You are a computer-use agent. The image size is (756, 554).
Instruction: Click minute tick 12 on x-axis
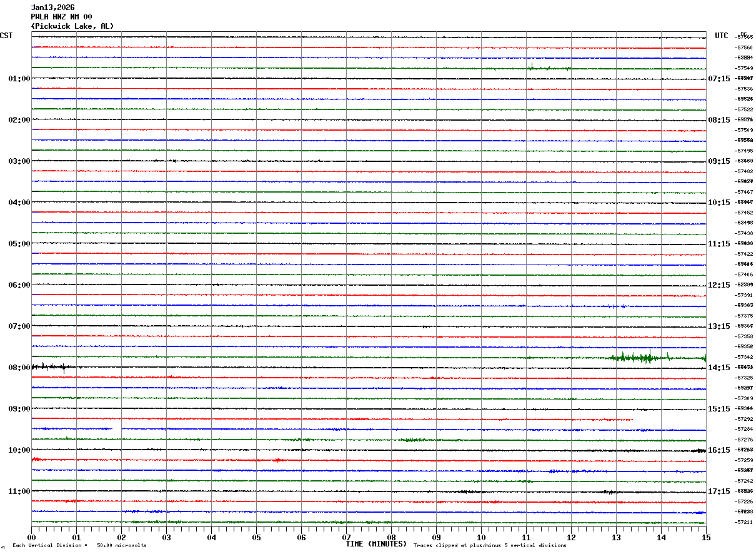coord(572,536)
